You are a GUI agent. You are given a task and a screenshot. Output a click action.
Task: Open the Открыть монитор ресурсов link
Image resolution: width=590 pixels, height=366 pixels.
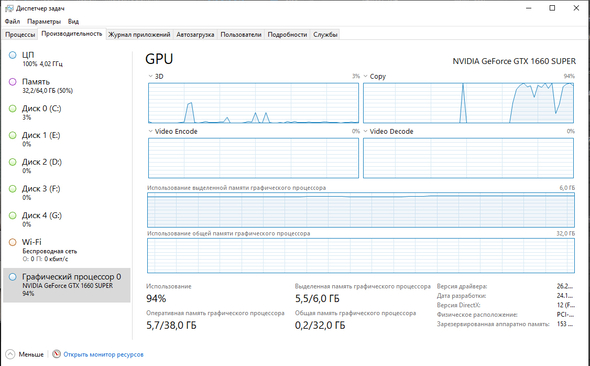click(x=103, y=354)
